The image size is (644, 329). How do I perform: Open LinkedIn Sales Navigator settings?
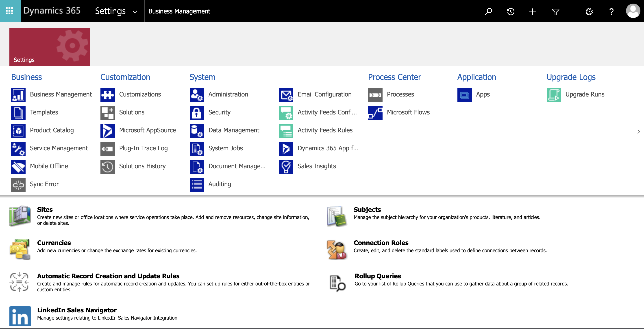tap(76, 310)
